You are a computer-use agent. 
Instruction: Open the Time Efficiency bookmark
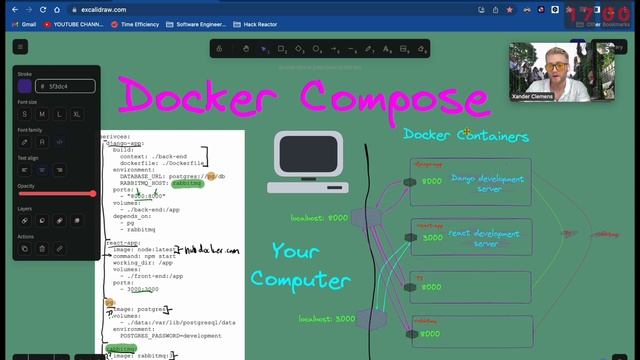coord(135,24)
